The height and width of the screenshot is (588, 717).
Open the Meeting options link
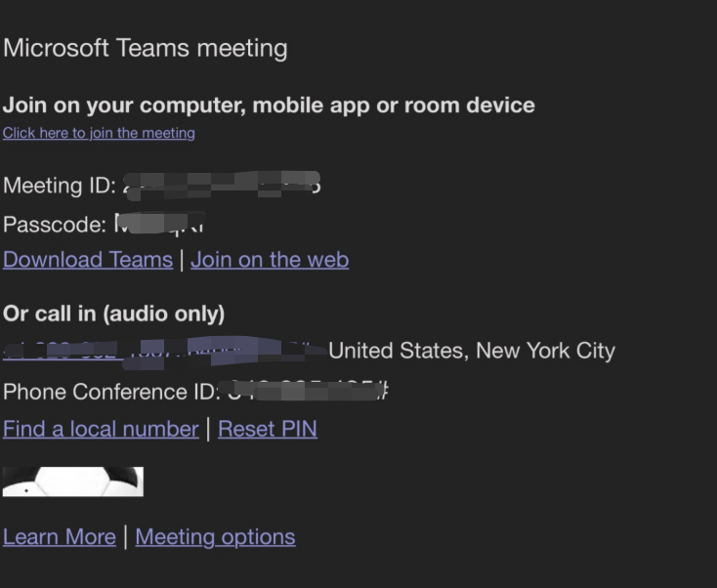215,537
